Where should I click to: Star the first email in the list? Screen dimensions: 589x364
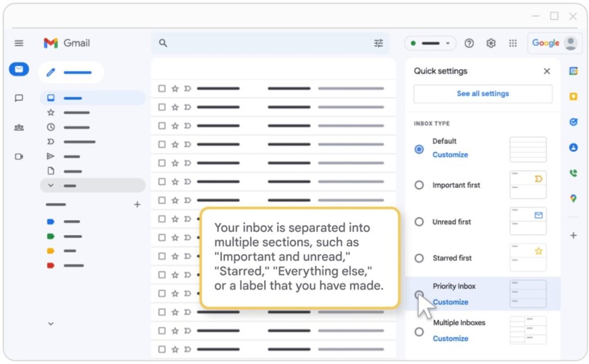click(x=175, y=89)
